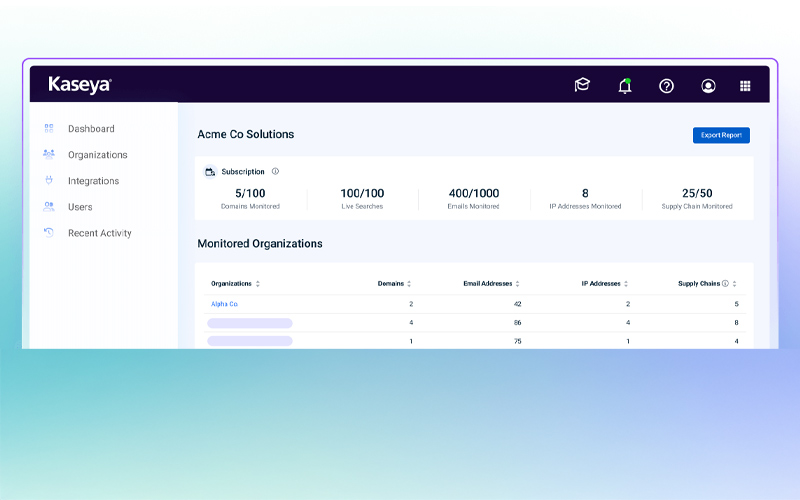Click the Kaseya logo
This screenshot has width=800, height=500.
79,86
